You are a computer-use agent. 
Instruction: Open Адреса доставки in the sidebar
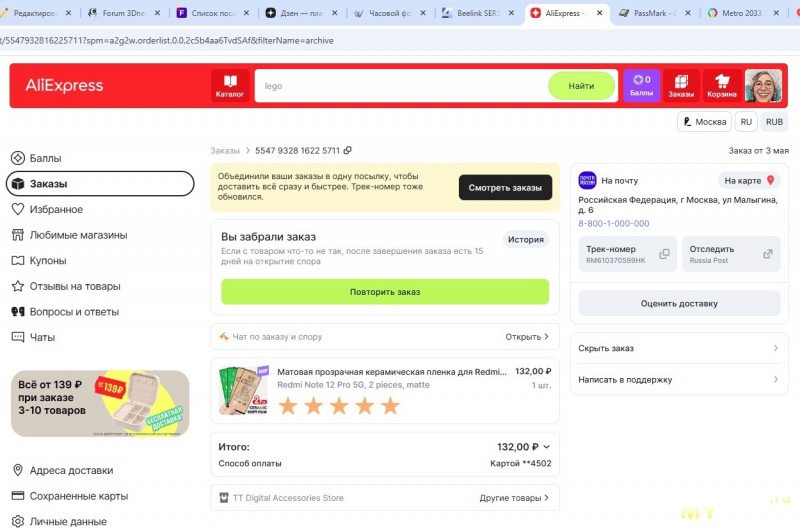(x=62, y=470)
